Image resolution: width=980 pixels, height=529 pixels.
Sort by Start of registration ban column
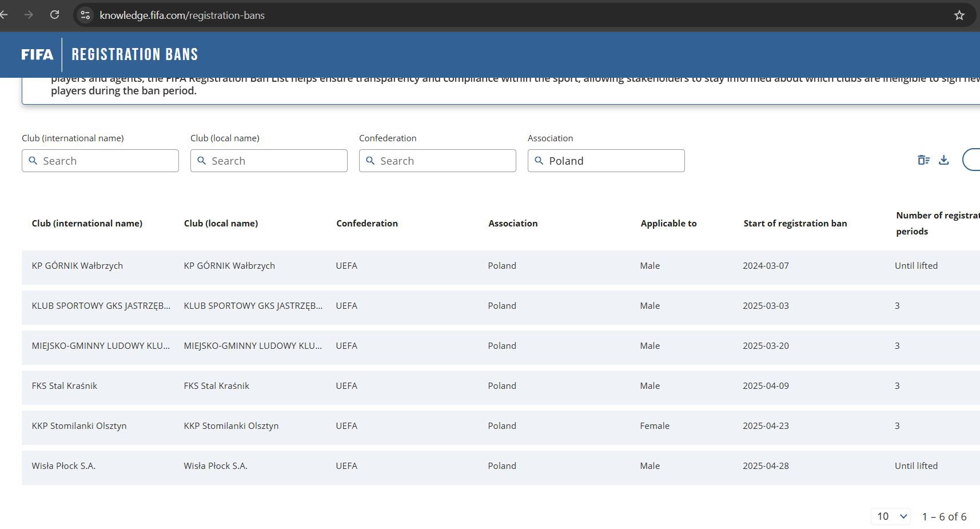tap(795, 224)
